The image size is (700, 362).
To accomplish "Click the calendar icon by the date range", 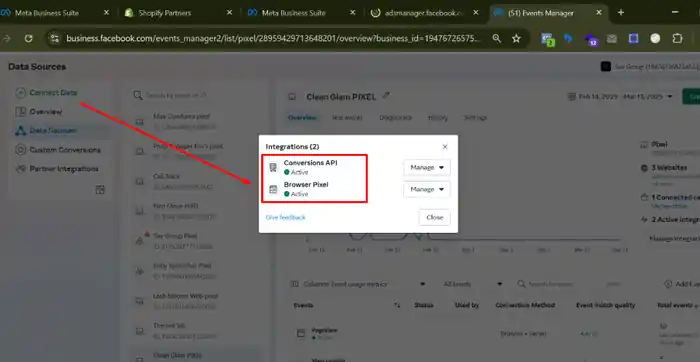I will (x=571, y=96).
